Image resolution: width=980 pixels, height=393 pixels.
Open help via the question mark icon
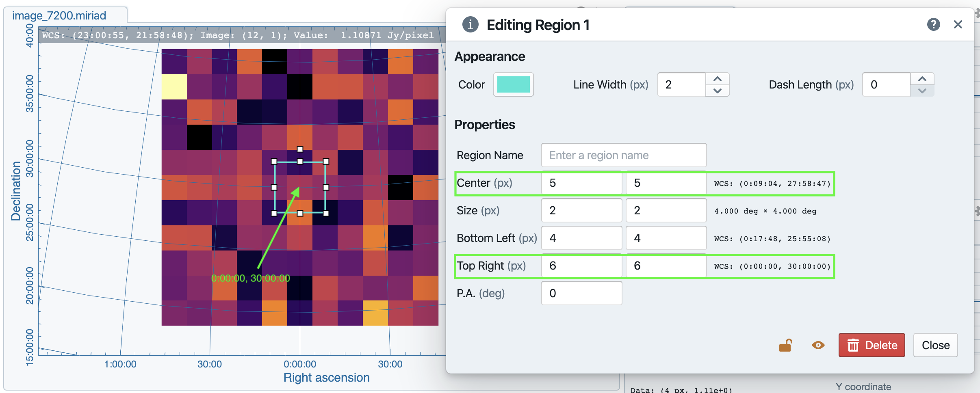tap(934, 24)
